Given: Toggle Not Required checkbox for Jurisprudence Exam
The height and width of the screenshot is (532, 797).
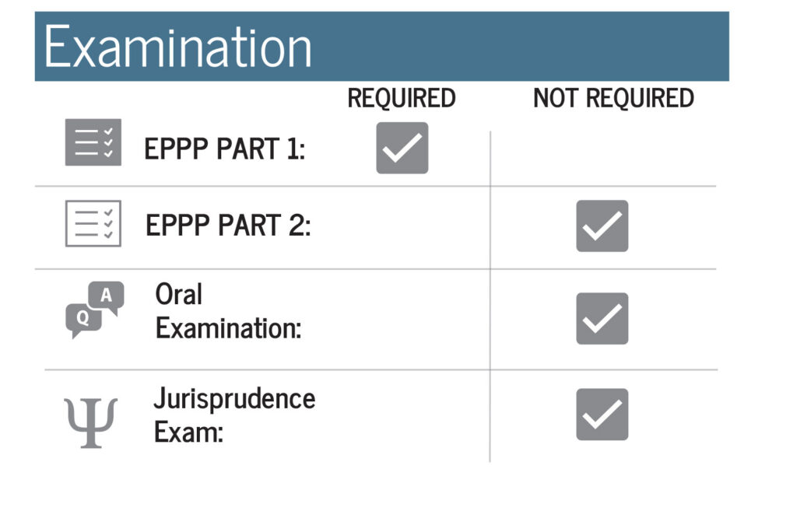Looking at the screenshot, I should click(x=602, y=415).
